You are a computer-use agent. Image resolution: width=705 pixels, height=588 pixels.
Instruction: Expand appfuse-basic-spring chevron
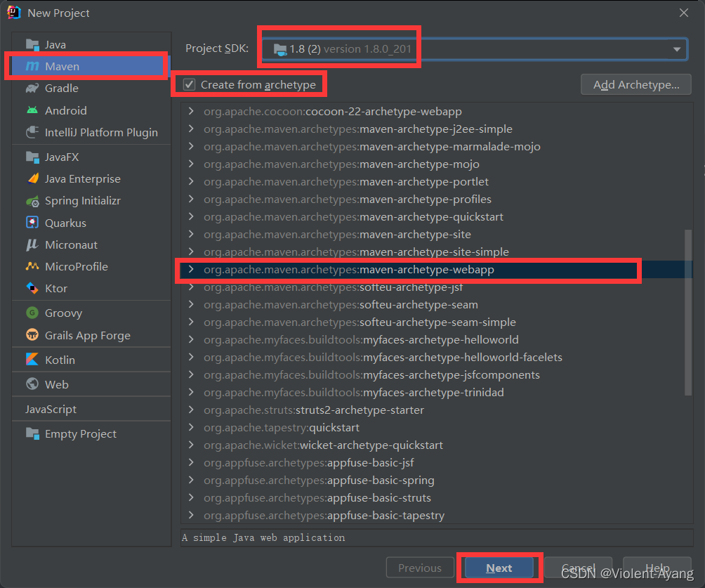click(x=191, y=480)
